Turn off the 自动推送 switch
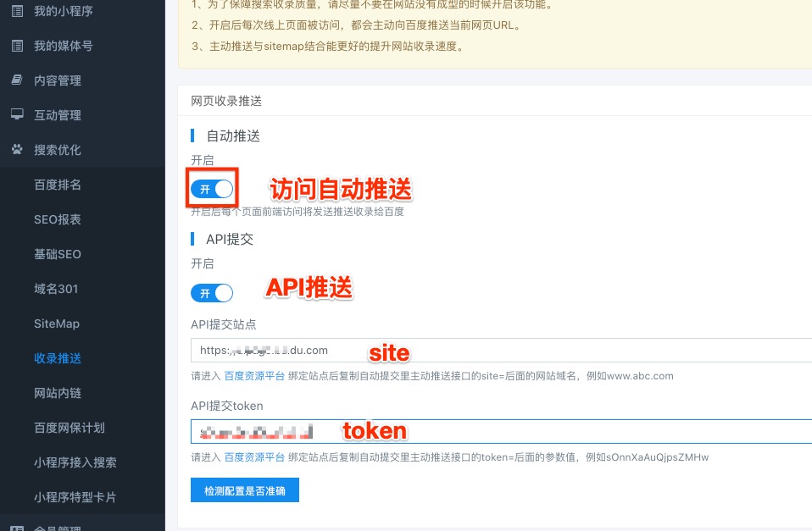 [212, 189]
